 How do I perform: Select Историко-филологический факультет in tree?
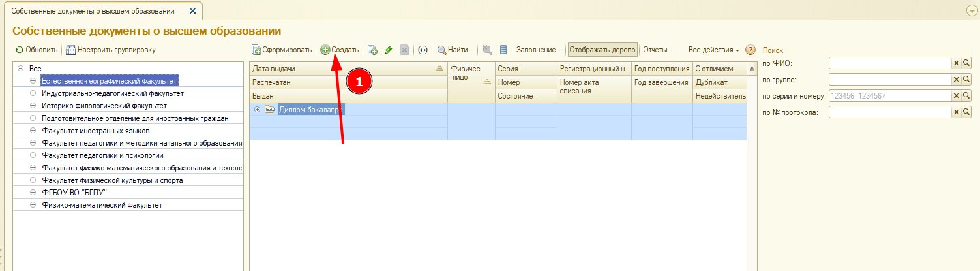[104, 106]
